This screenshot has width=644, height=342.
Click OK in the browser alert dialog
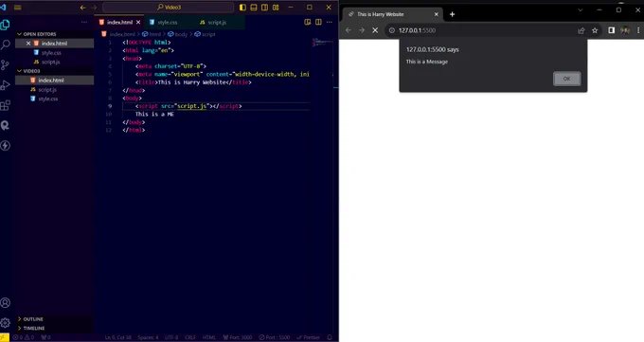click(566, 79)
